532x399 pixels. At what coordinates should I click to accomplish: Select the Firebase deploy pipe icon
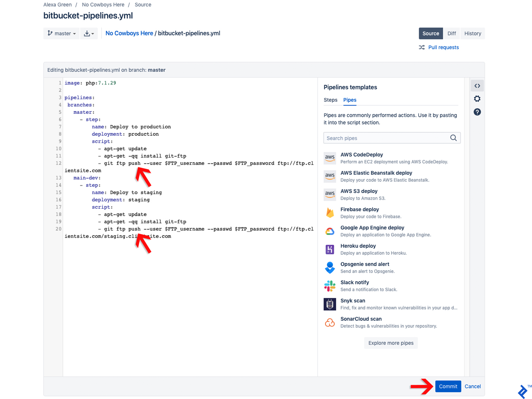coord(330,213)
